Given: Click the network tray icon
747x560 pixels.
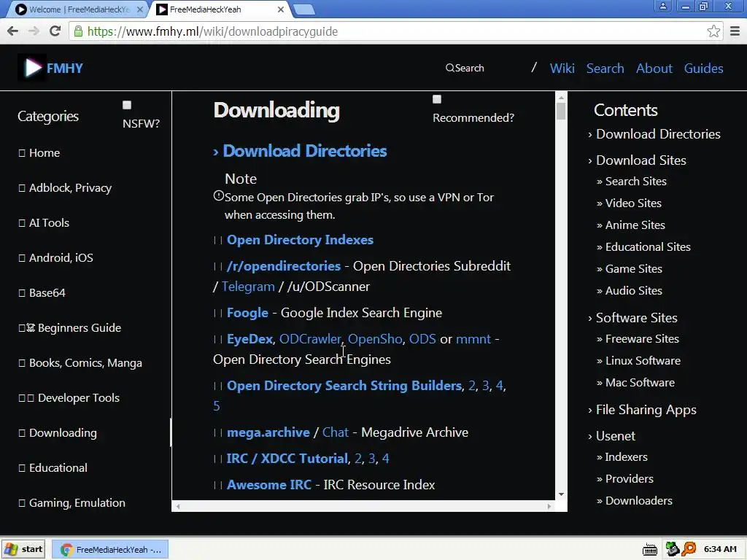Looking at the screenshot, I should click(x=672, y=549).
